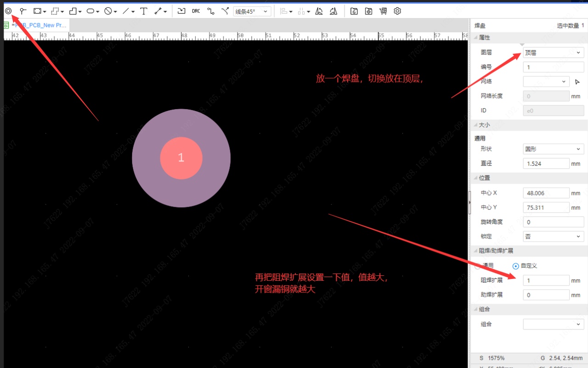The width and height of the screenshot is (588, 368).
Task: Collapse the 组合 section header
Action: click(x=529, y=309)
